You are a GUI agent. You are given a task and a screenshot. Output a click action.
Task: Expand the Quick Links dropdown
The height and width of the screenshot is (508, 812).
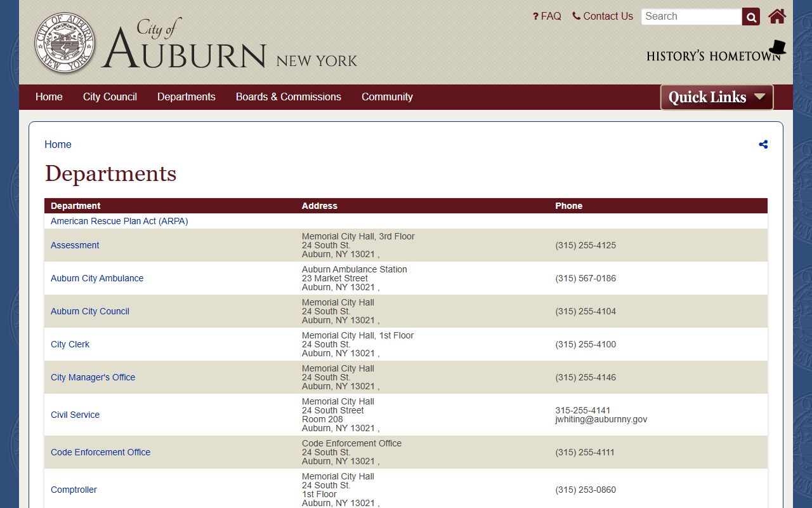tap(717, 97)
